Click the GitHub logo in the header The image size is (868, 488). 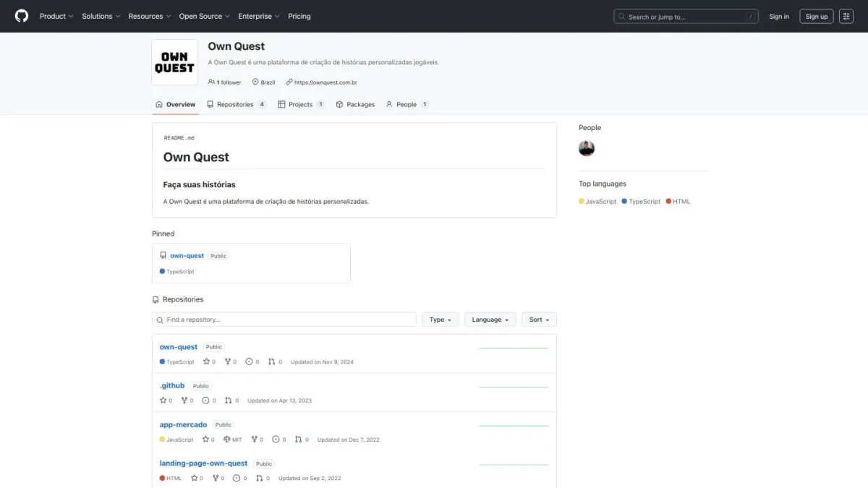click(22, 16)
